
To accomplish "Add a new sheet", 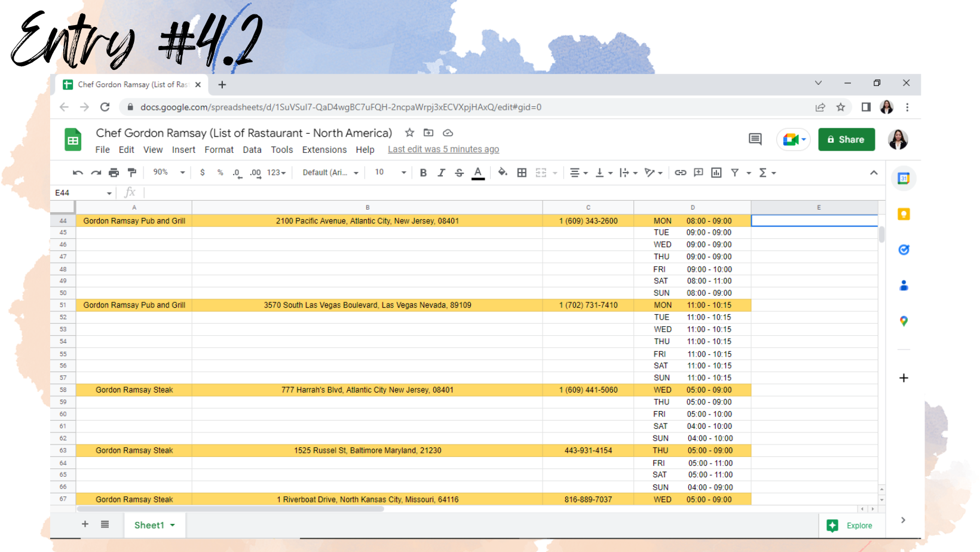I will [85, 524].
